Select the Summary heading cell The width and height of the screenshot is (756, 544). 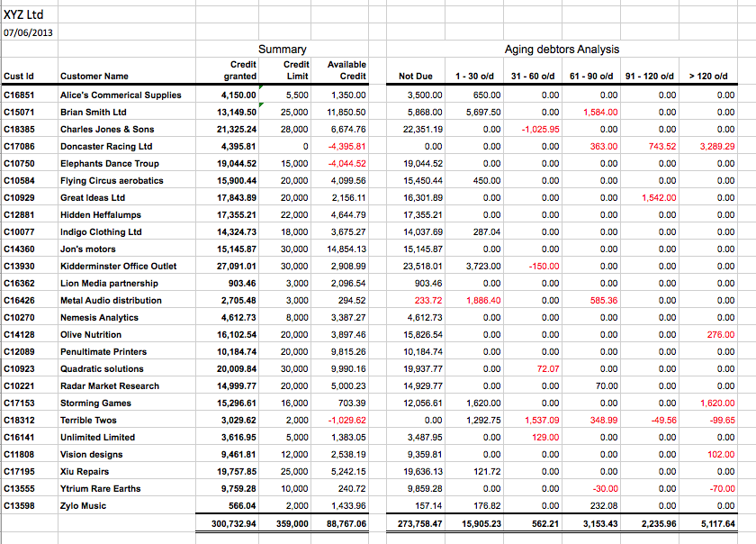coord(282,50)
